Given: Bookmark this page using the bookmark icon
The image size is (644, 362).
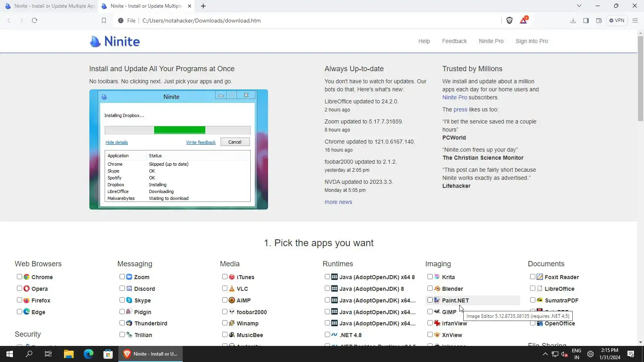Looking at the screenshot, I should point(104,21).
